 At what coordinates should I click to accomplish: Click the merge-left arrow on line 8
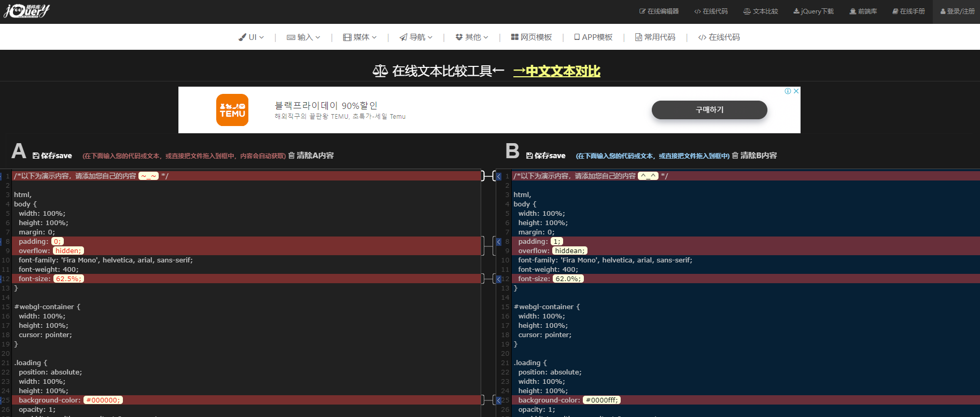click(499, 242)
